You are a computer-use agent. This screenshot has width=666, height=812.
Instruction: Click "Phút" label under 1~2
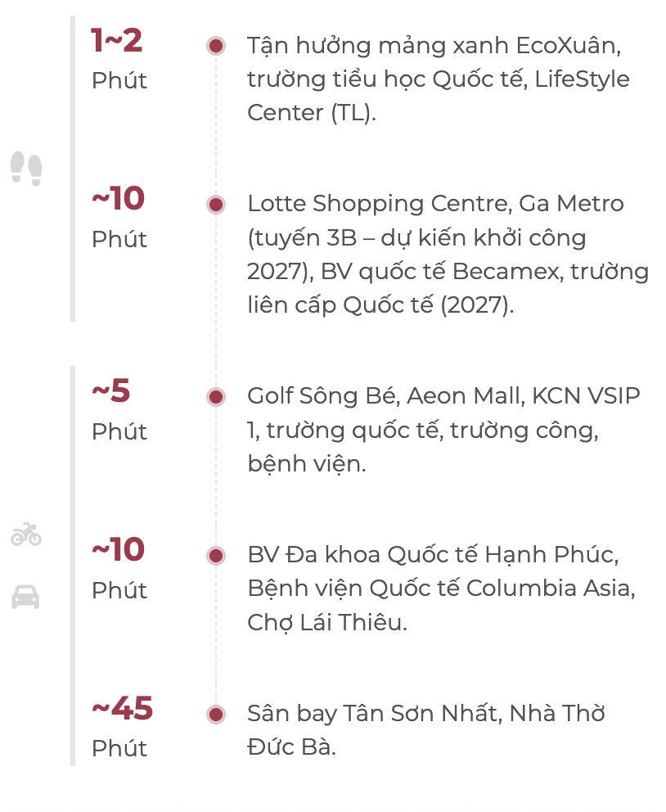click(x=119, y=81)
